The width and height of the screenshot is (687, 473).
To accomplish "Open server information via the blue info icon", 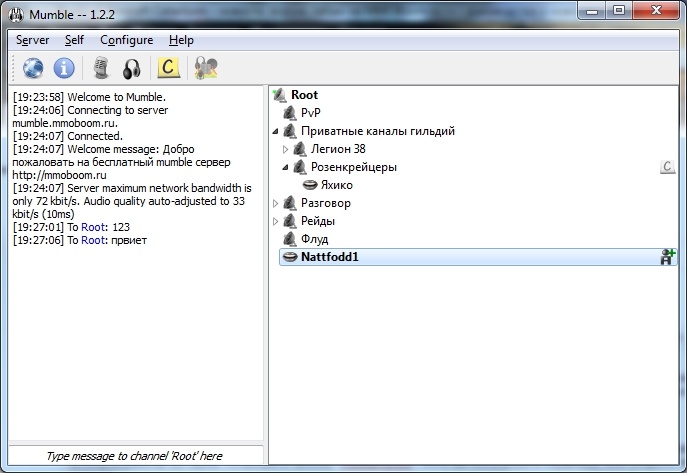I will tap(64, 68).
